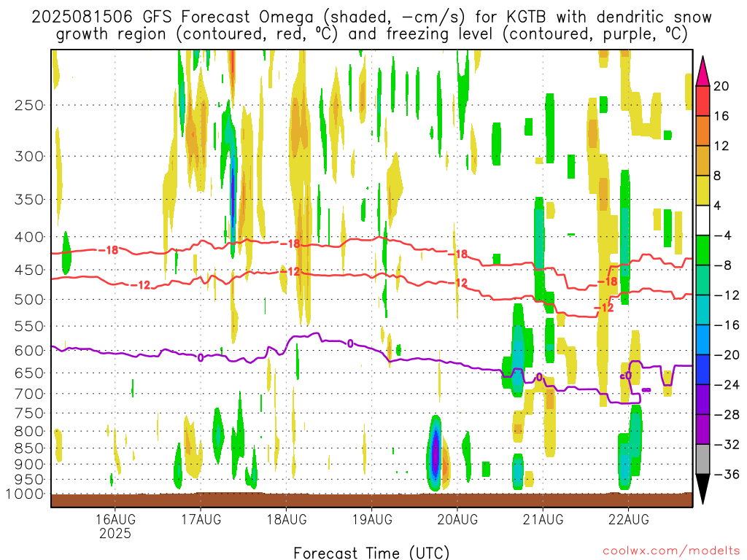Select the 400 pressure level label
The image size is (747, 560).
point(29,237)
